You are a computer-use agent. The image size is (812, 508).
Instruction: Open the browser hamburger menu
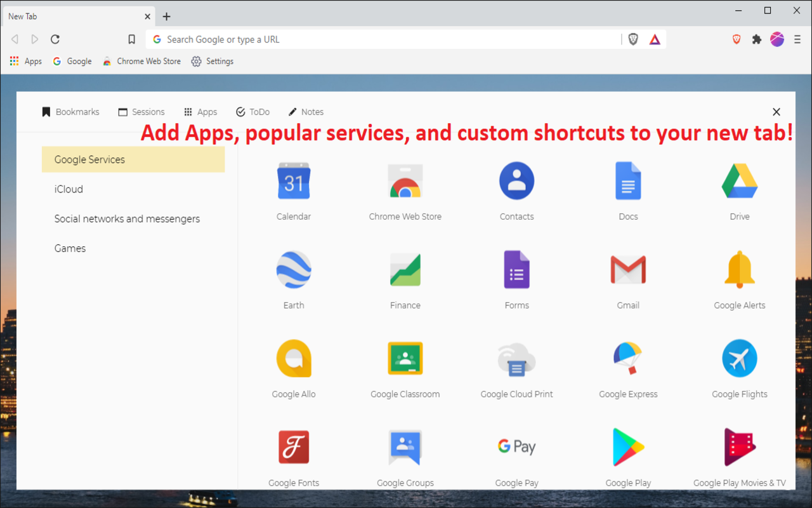[x=797, y=39]
